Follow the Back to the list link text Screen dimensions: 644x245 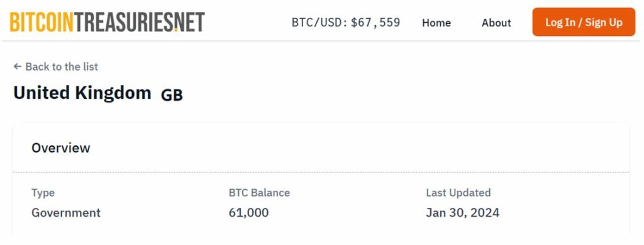click(x=62, y=67)
